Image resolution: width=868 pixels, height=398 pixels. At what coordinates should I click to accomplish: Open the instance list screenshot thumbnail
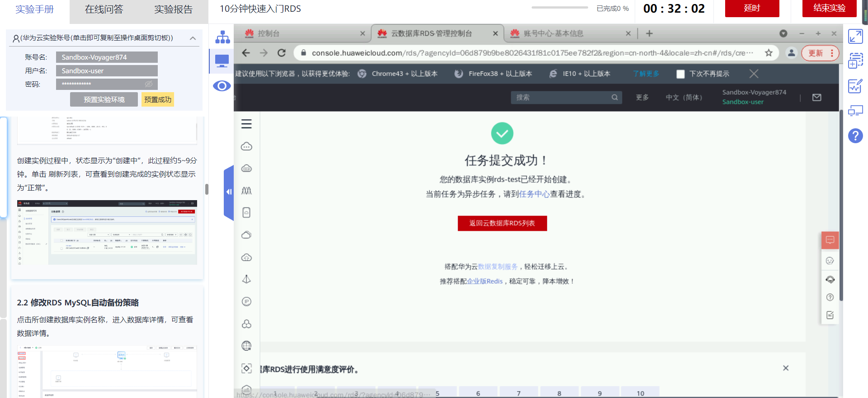(107, 232)
